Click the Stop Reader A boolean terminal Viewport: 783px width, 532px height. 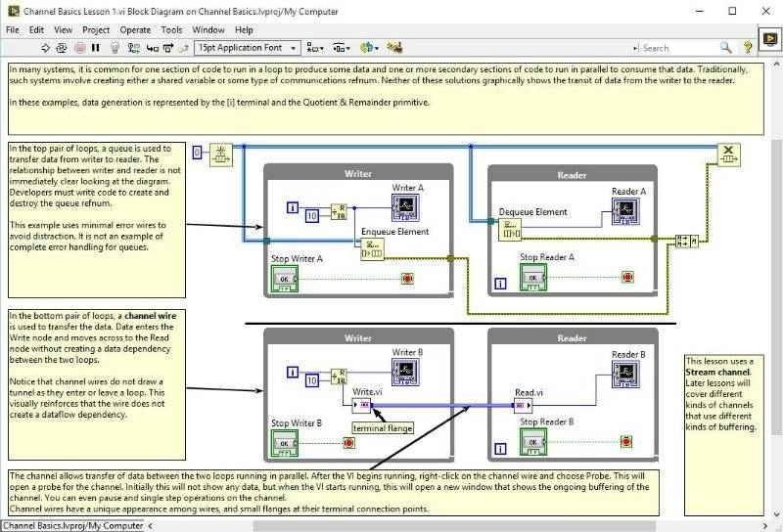(533, 277)
